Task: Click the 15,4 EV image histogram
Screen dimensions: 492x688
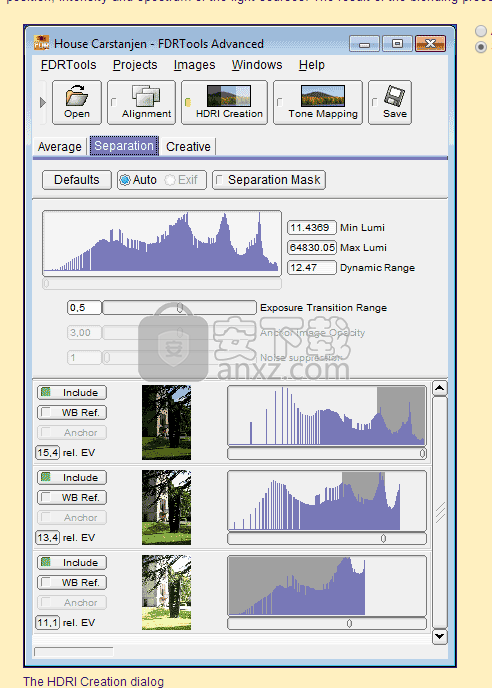Action: tap(327, 416)
